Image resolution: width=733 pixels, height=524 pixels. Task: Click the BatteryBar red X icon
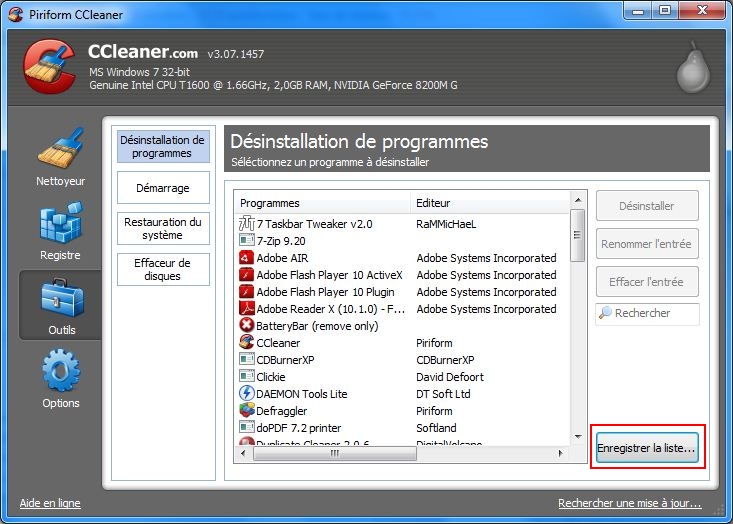tap(246, 325)
